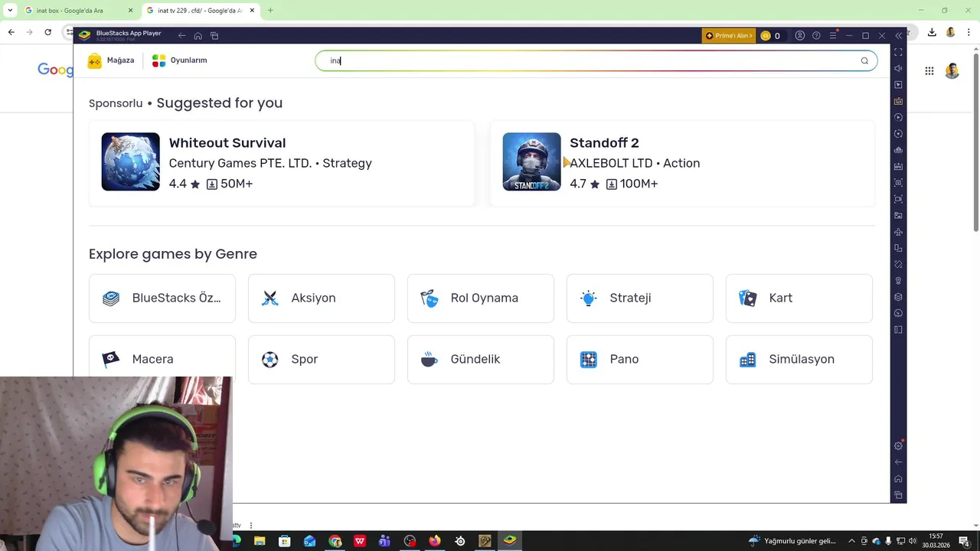Image resolution: width=980 pixels, height=551 pixels.
Task: Switch to Oyunlarım tab
Action: pyautogui.click(x=180, y=60)
